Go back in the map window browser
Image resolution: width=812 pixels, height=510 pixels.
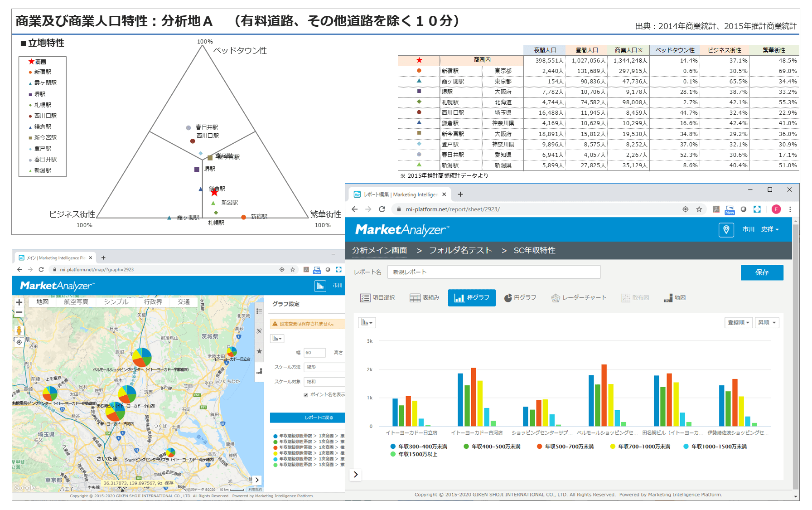point(19,270)
